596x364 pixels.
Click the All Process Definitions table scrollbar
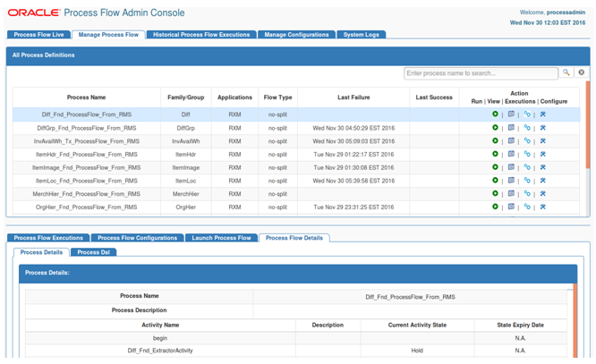tap(588, 125)
